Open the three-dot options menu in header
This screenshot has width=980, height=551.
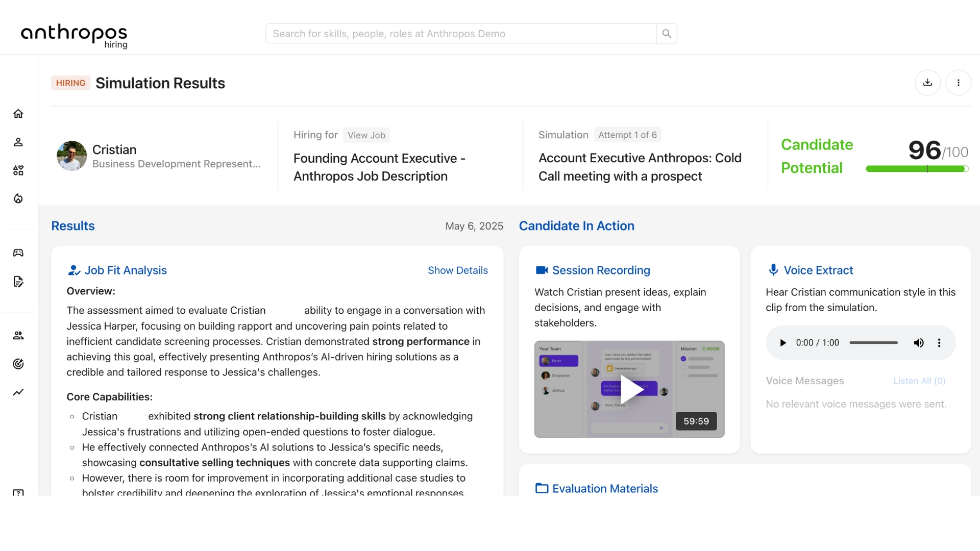click(x=958, y=83)
